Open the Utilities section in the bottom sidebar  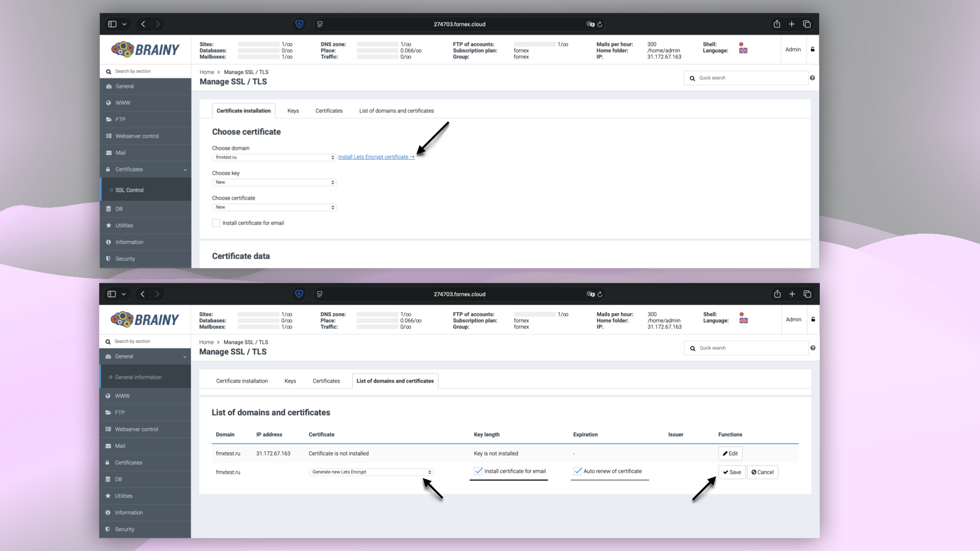(124, 496)
